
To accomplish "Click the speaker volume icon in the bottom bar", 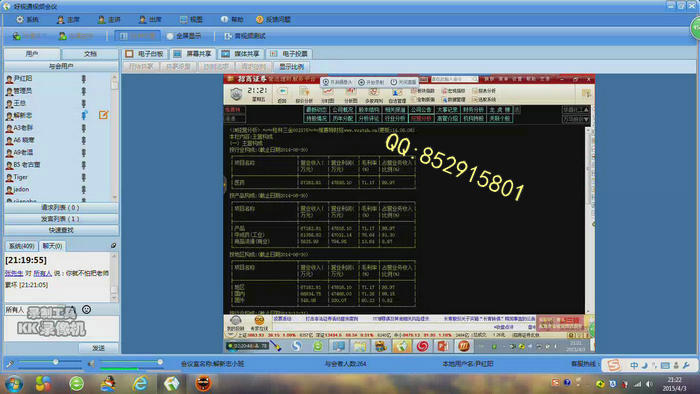I will point(92,364).
